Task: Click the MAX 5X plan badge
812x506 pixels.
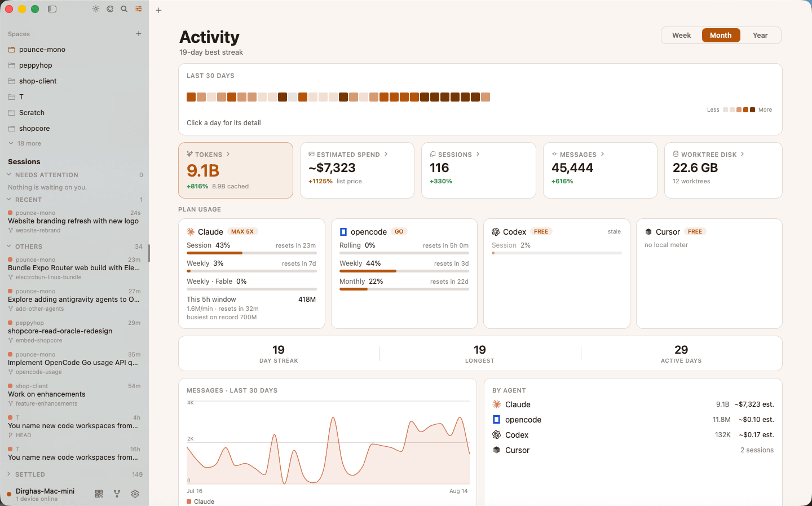Action: 242,232
